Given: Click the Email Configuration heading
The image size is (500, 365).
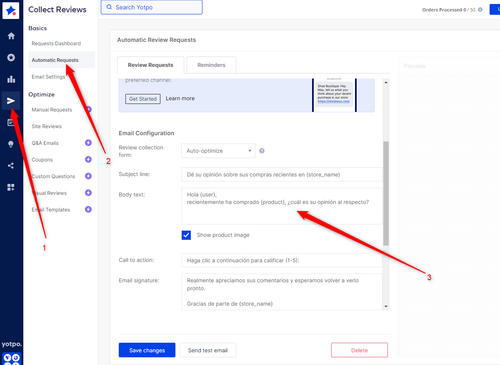Looking at the screenshot, I should pyautogui.click(x=146, y=133).
